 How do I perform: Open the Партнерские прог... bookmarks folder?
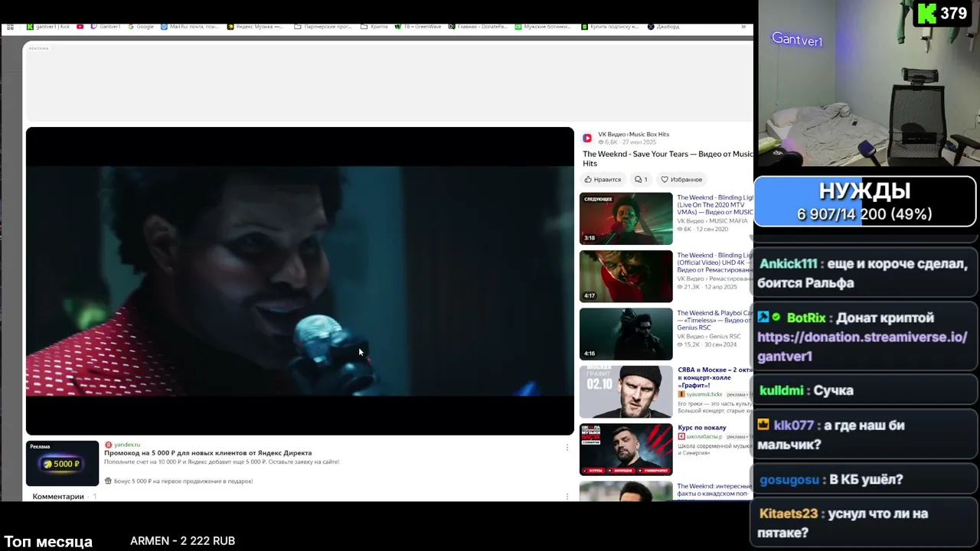323,27
